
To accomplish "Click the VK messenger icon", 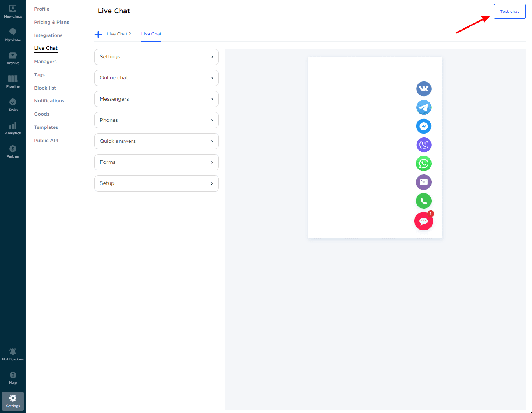I will click(x=424, y=89).
